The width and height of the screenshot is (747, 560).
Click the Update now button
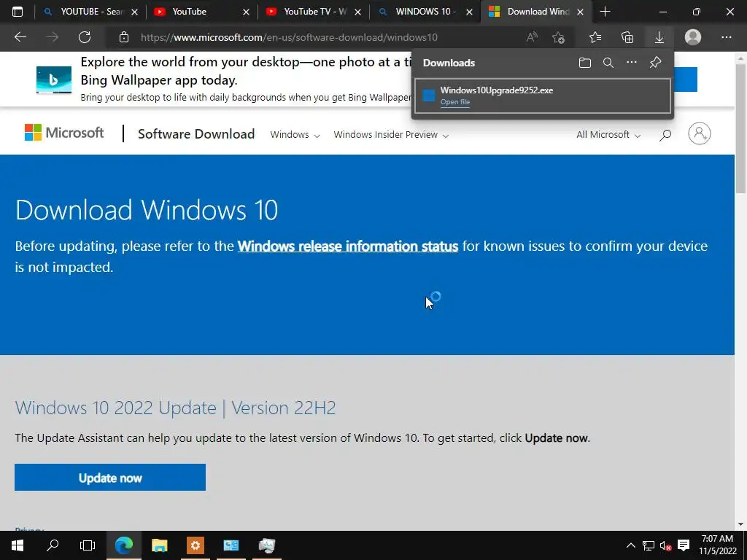pos(110,478)
